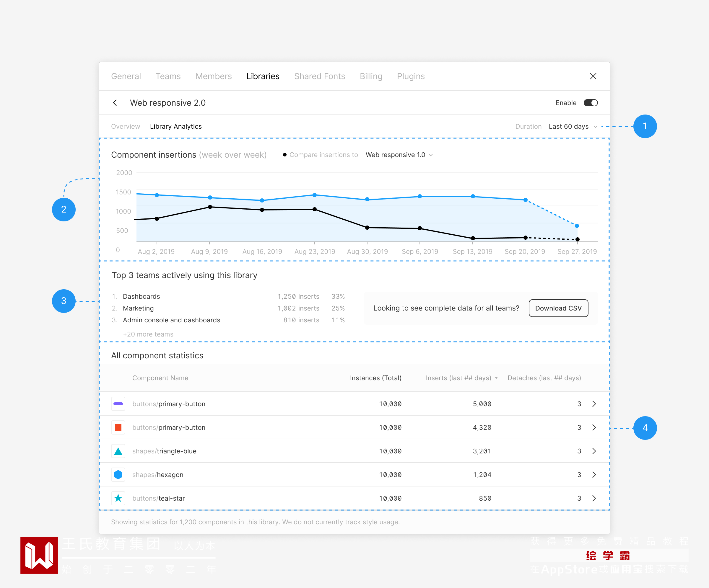The width and height of the screenshot is (709, 588).
Task: Sort by Inserts column arrow
Action: [x=496, y=378]
